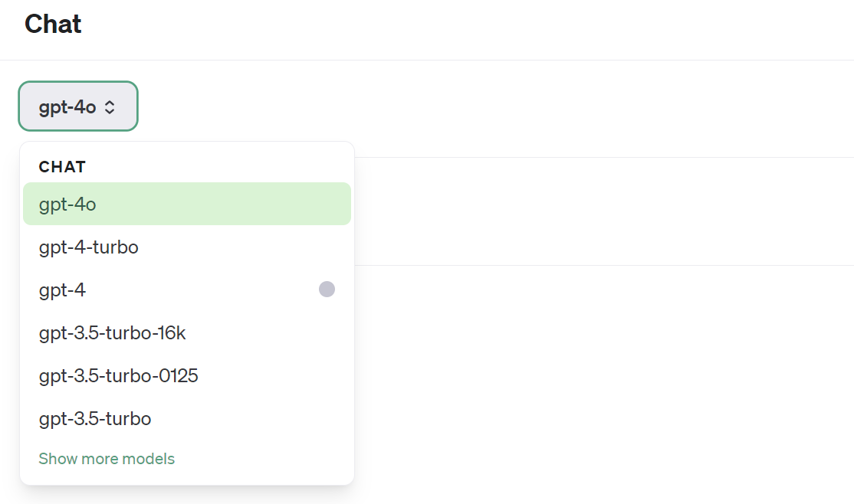
Task: Choose gpt-3.5-turbo-16k from the list
Action: pos(112,332)
